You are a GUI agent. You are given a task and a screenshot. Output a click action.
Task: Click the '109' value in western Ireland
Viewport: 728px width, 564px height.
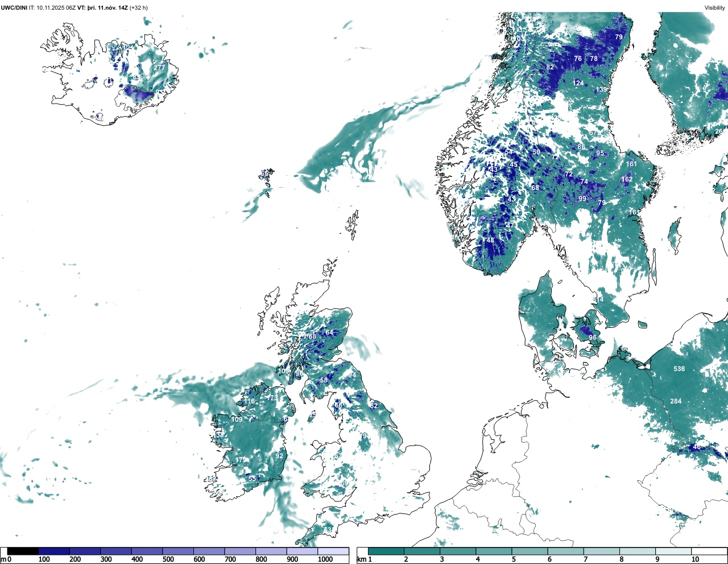pos(237,419)
